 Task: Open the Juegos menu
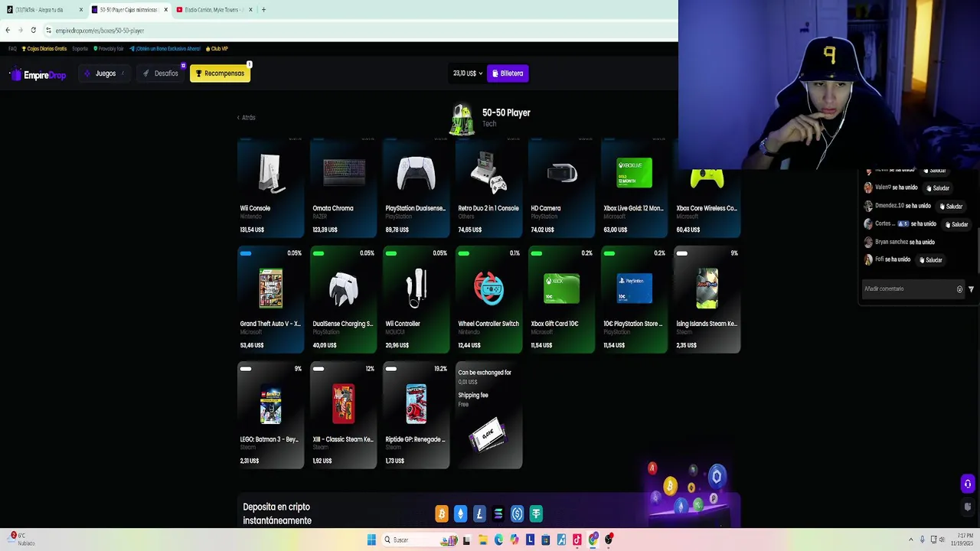point(104,73)
